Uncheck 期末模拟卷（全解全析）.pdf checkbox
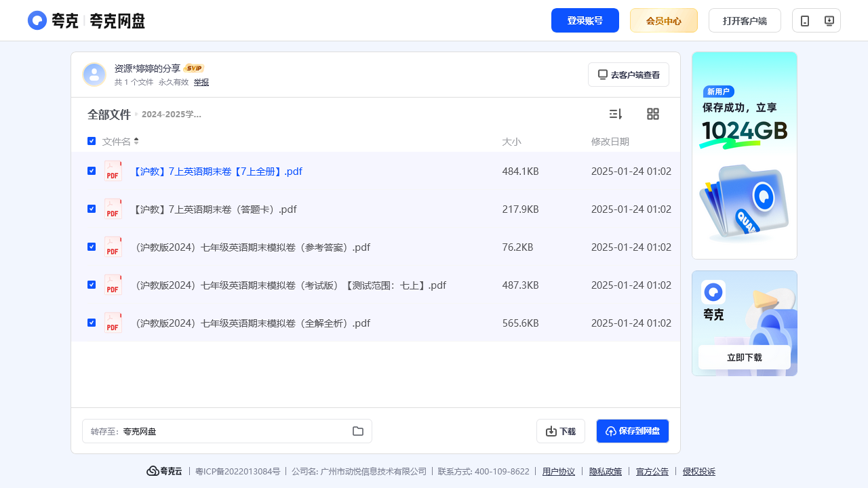The width and height of the screenshot is (868, 488). tap(92, 323)
